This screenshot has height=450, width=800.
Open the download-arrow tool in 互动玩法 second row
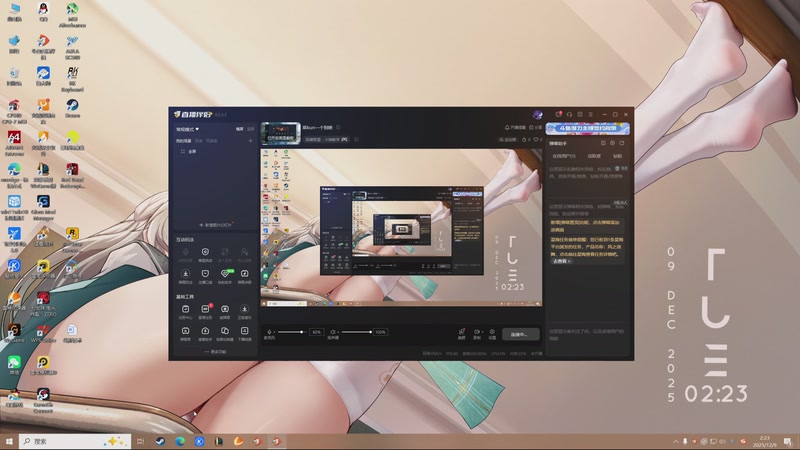[x=186, y=277]
